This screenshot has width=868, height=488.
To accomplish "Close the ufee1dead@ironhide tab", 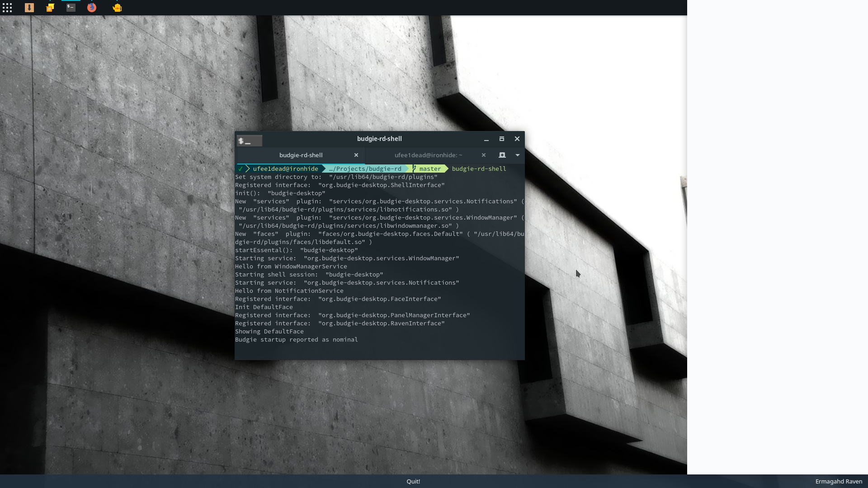I will click(x=484, y=155).
